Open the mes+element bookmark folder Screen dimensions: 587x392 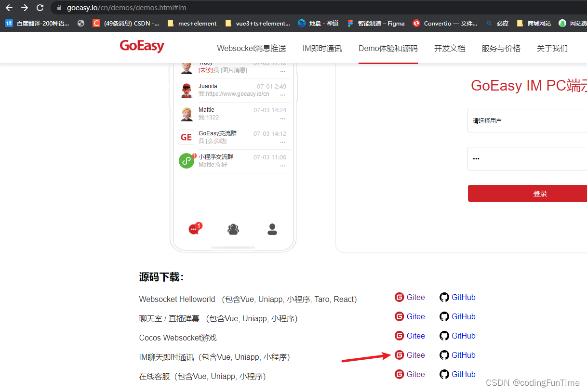click(192, 23)
